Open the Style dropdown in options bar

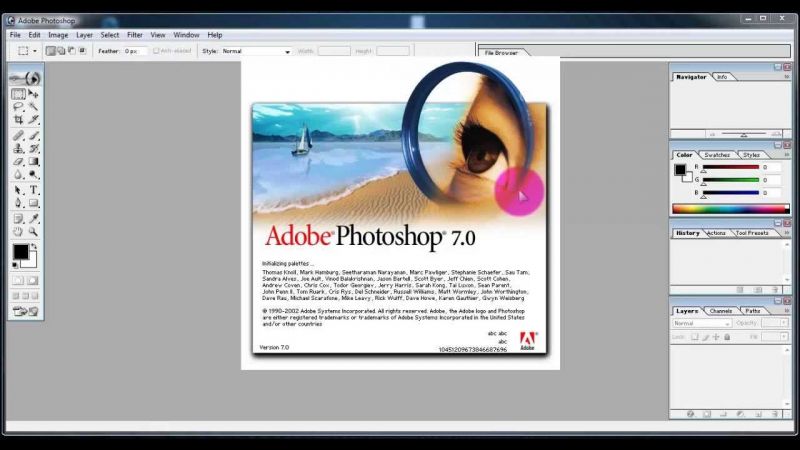point(287,50)
